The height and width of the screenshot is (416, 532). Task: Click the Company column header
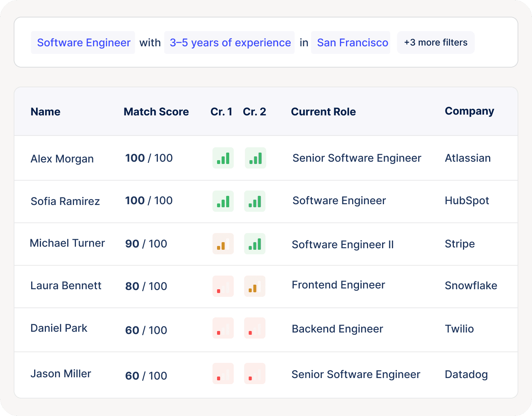click(469, 111)
